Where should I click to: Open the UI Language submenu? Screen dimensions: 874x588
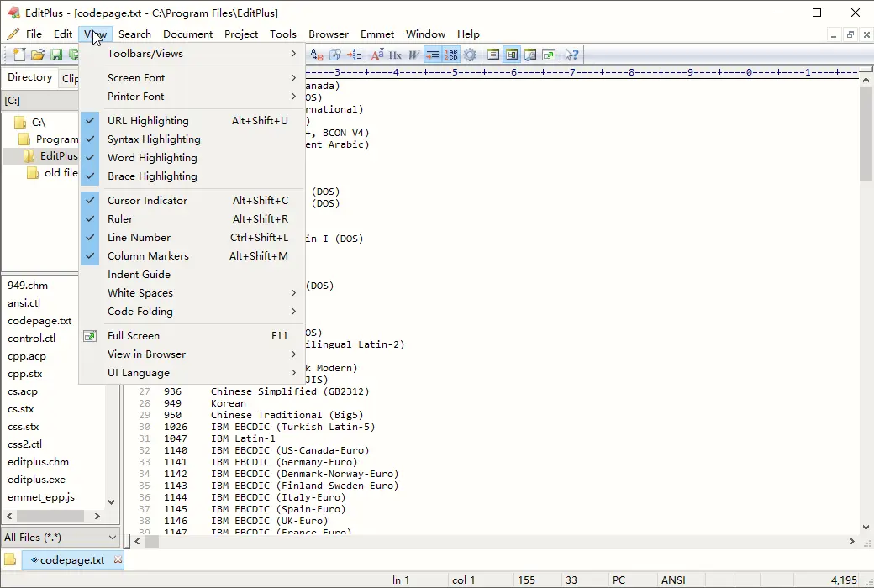pos(192,372)
